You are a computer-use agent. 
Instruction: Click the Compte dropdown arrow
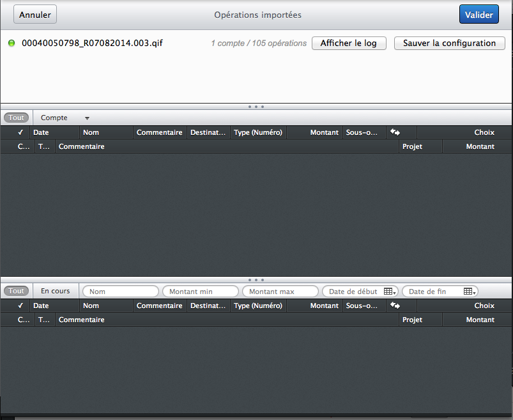[x=87, y=118]
